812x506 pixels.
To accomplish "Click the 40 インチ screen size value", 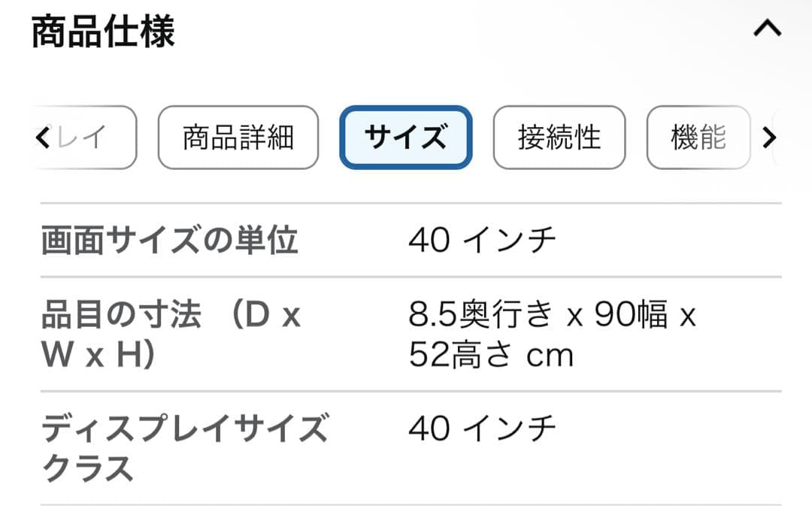I will (x=481, y=238).
